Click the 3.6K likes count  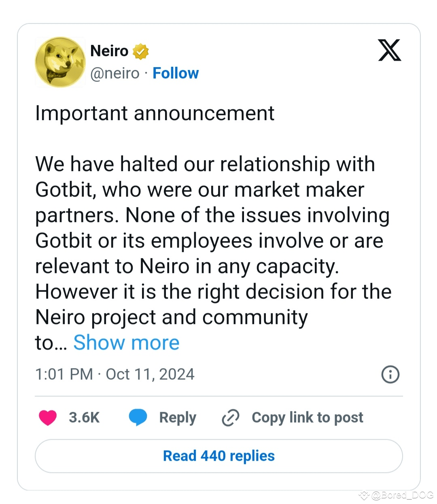pos(84,417)
